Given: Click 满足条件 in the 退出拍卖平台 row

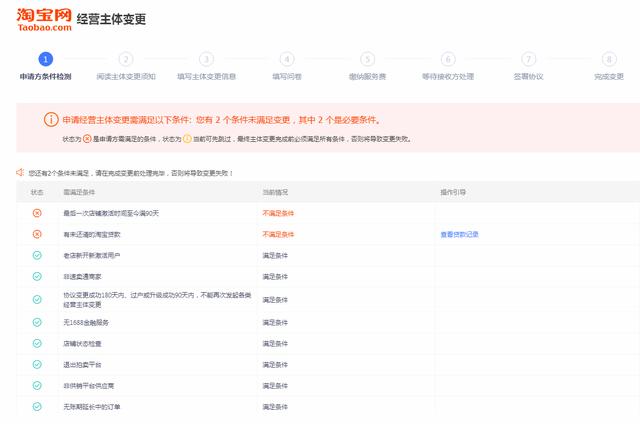Looking at the screenshot, I should (275, 365).
